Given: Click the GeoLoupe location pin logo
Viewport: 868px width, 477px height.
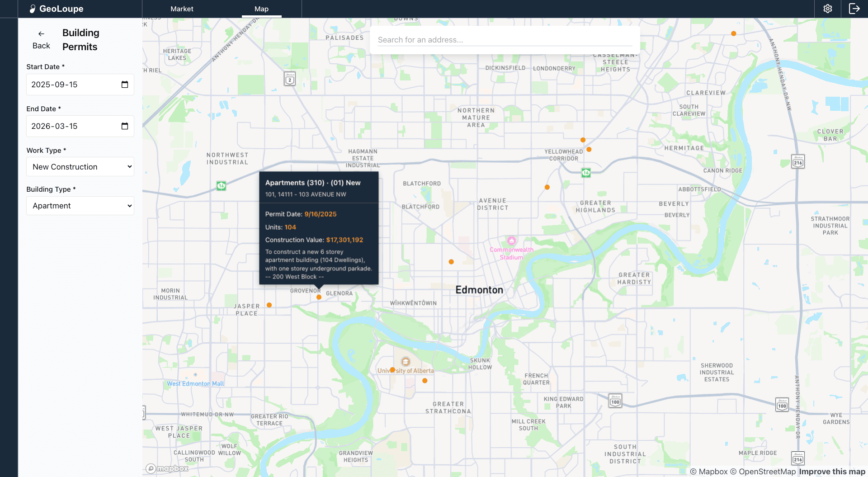Looking at the screenshot, I should point(33,9).
